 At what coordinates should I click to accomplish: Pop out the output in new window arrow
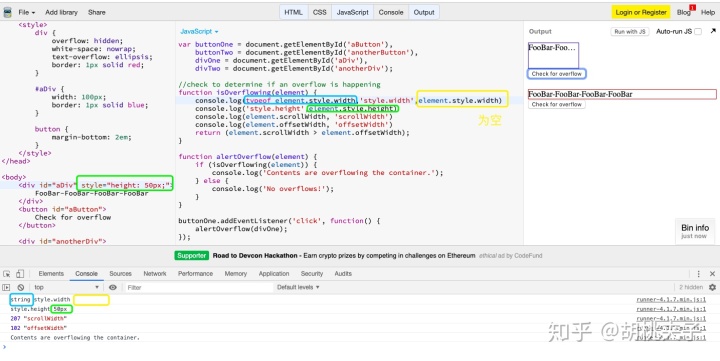pyautogui.click(x=713, y=31)
